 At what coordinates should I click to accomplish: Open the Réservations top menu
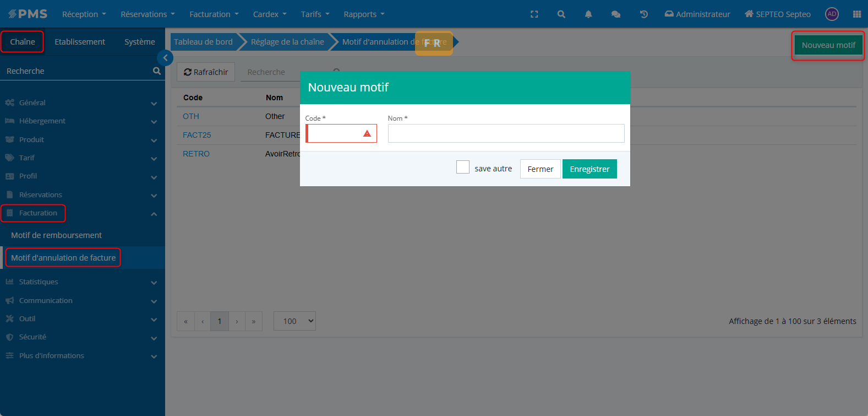(148, 14)
